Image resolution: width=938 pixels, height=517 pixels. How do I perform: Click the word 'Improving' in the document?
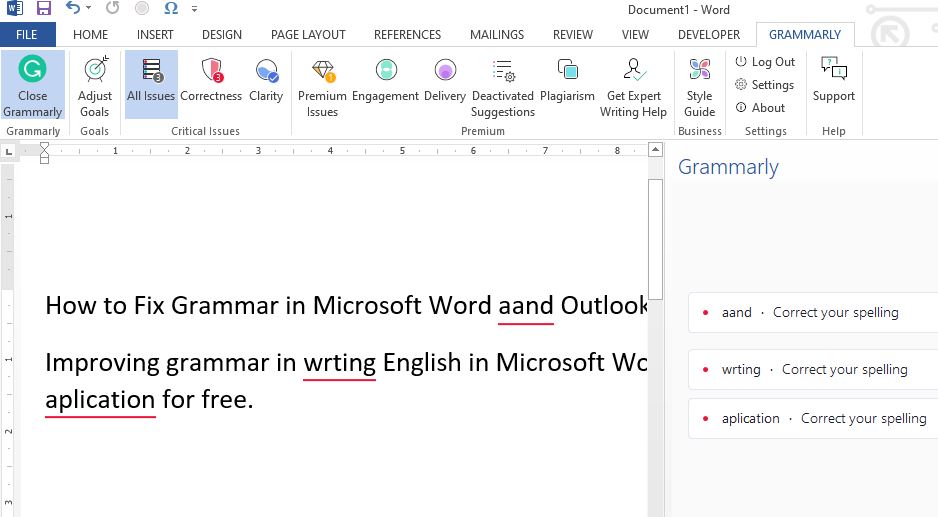(102, 363)
